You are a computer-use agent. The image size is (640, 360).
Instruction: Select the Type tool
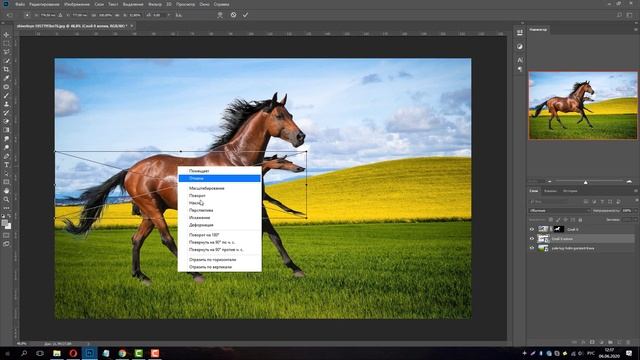point(6,164)
